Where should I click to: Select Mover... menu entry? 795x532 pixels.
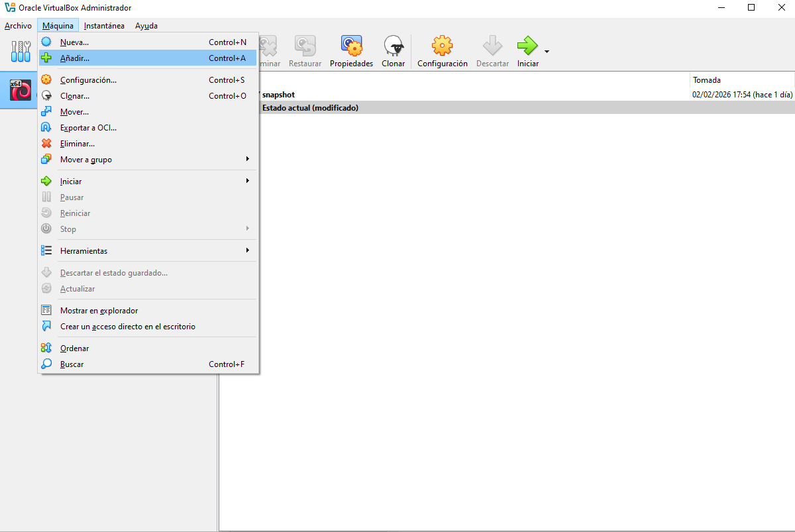[148, 111]
